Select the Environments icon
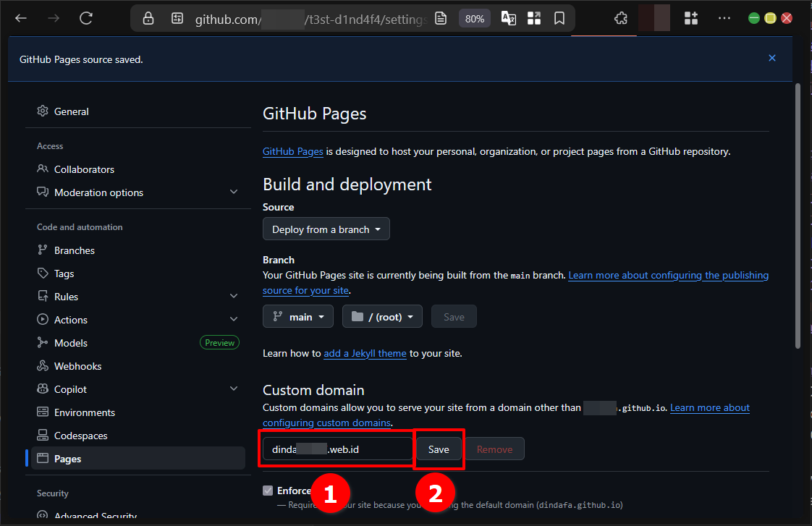 click(42, 412)
